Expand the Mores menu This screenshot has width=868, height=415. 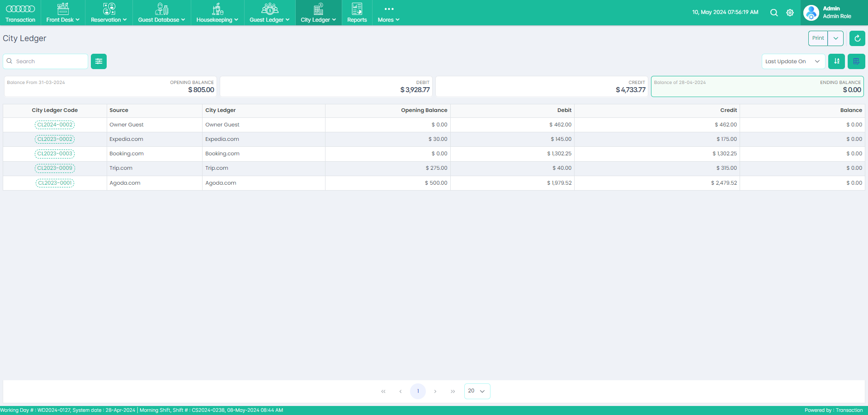(389, 13)
